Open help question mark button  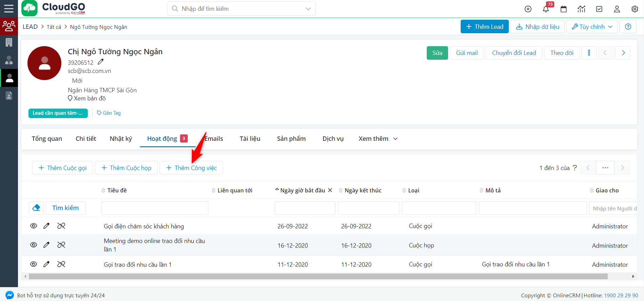coord(628,26)
